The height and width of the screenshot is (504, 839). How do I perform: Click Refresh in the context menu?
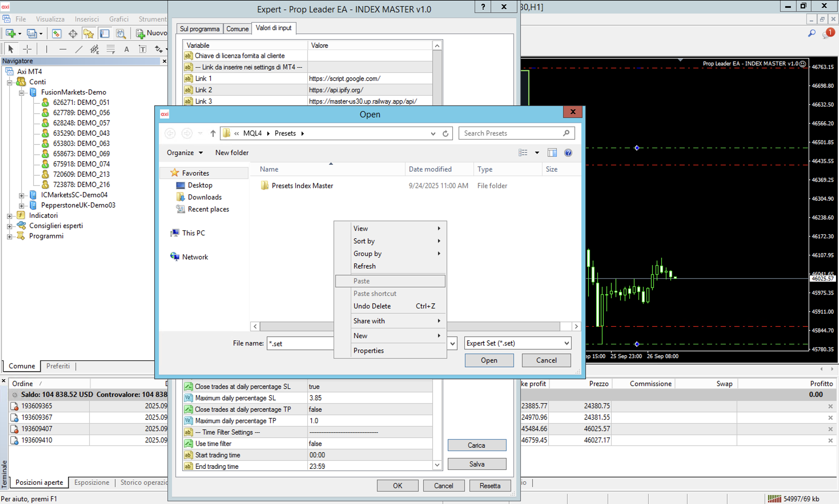pos(364,266)
